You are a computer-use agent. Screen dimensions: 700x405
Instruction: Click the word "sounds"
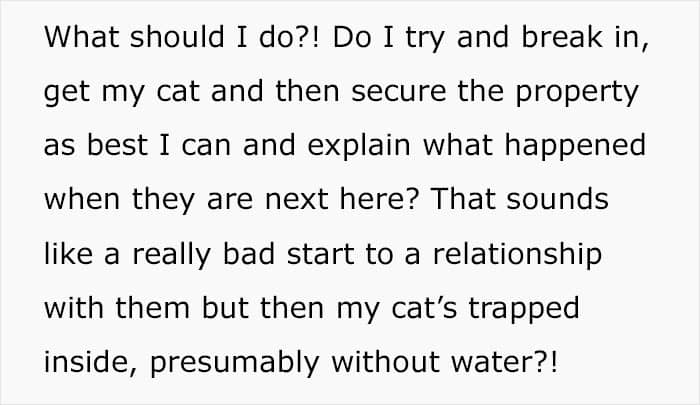[x=558, y=199]
